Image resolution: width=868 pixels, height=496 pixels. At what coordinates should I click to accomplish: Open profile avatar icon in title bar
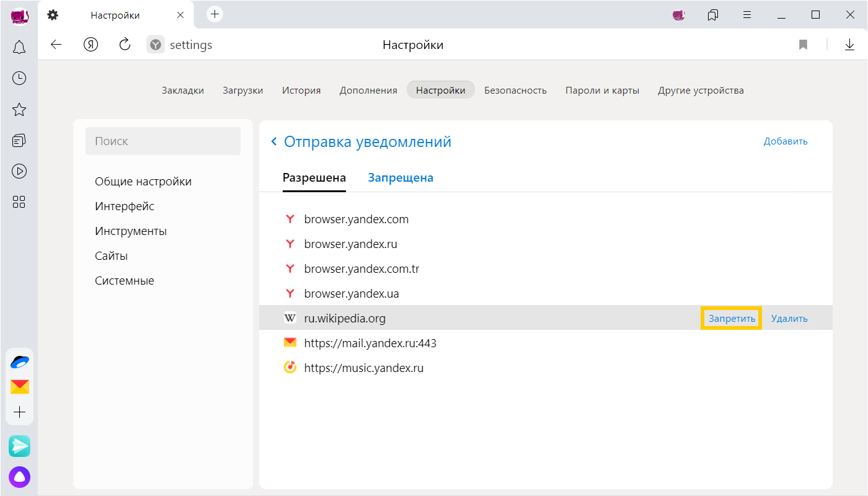678,15
